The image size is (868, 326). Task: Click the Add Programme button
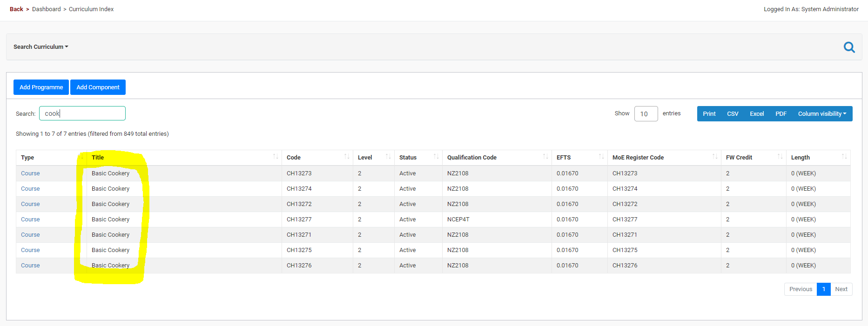[41, 87]
